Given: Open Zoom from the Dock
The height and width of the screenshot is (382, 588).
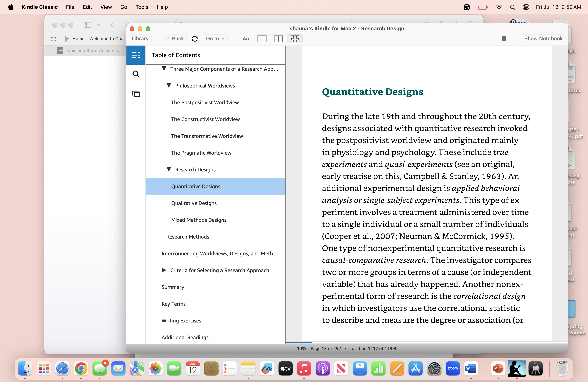Looking at the screenshot, I should point(453,368).
